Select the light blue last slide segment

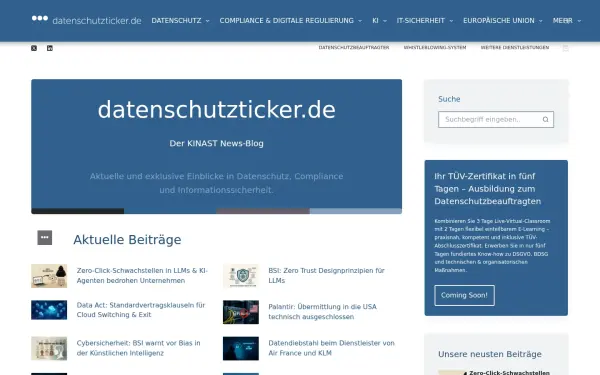[x=355, y=211]
